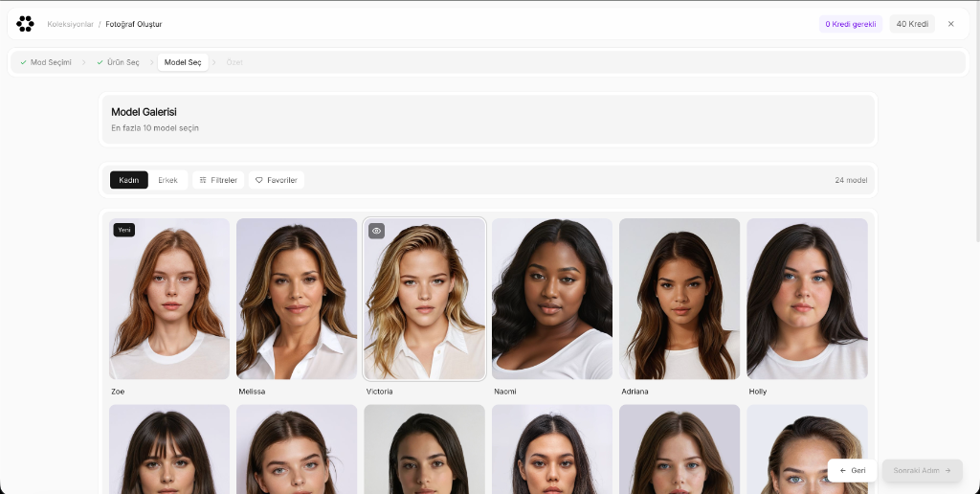Select the Kadın models tab

click(x=128, y=180)
